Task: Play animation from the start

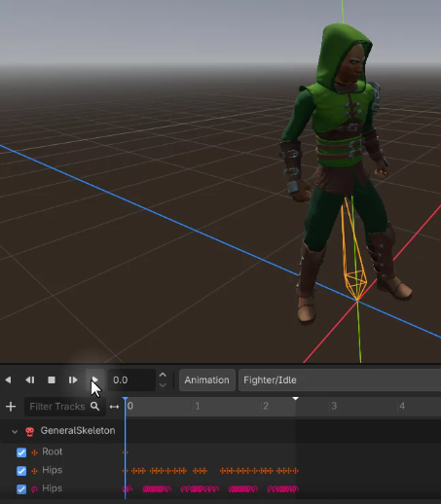Action: click(73, 379)
